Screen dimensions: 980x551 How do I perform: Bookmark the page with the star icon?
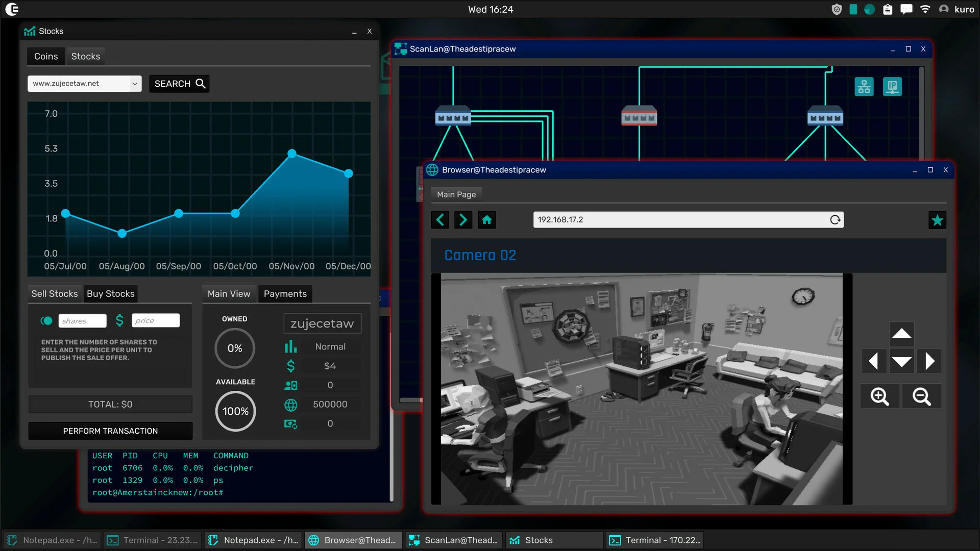point(937,220)
